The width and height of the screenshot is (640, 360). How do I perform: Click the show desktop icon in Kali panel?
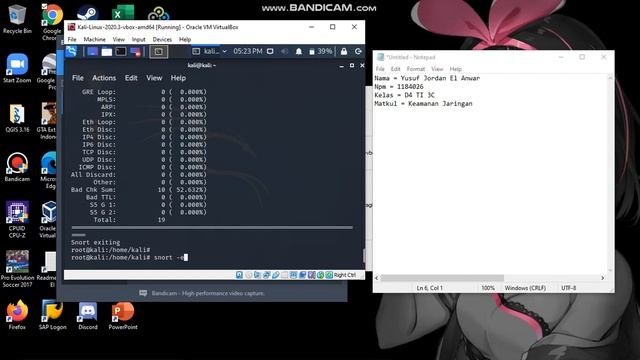click(93, 51)
